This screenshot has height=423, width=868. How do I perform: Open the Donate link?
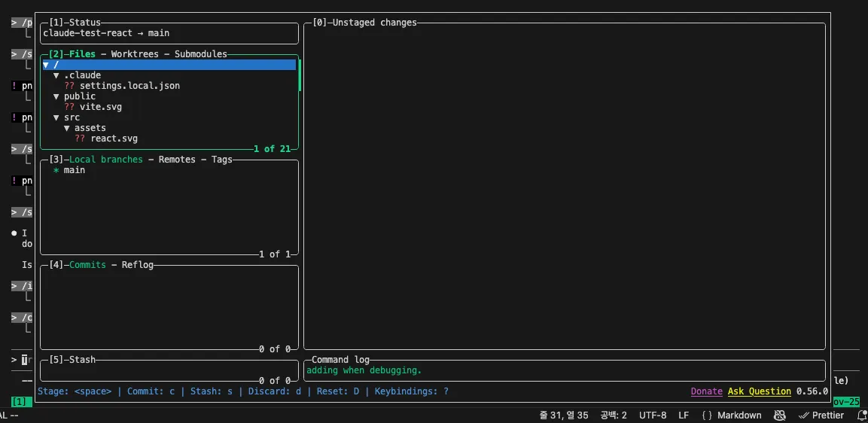707,391
